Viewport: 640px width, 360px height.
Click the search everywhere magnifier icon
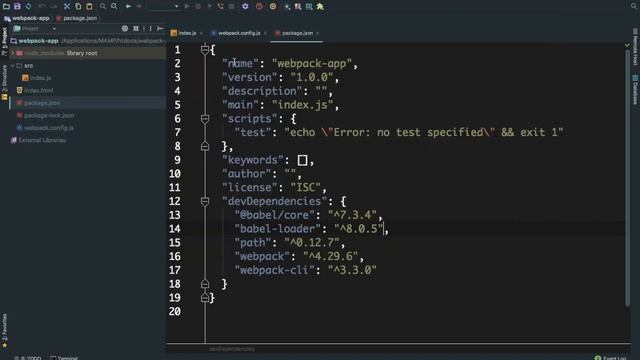pos(634,7)
